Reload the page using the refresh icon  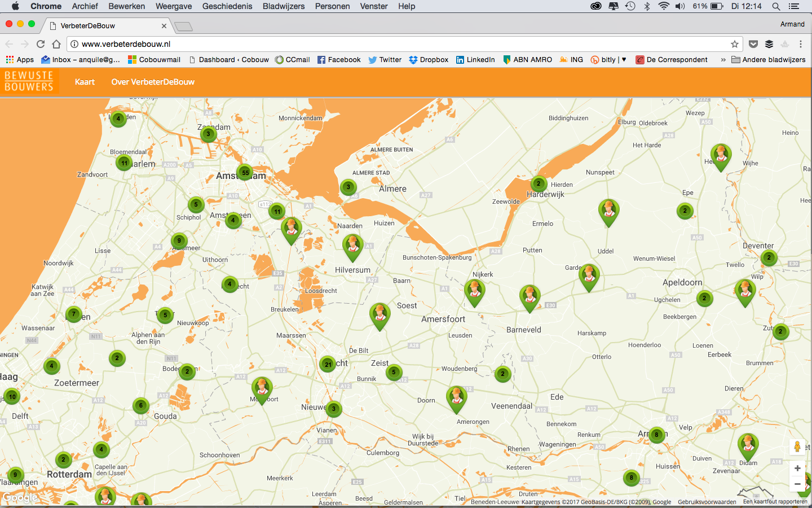pyautogui.click(x=41, y=44)
